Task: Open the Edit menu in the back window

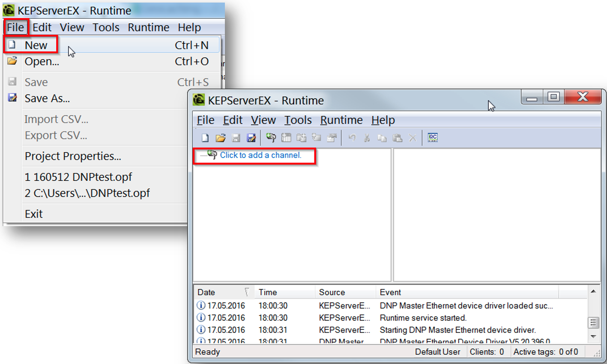Action: coord(42,27)
